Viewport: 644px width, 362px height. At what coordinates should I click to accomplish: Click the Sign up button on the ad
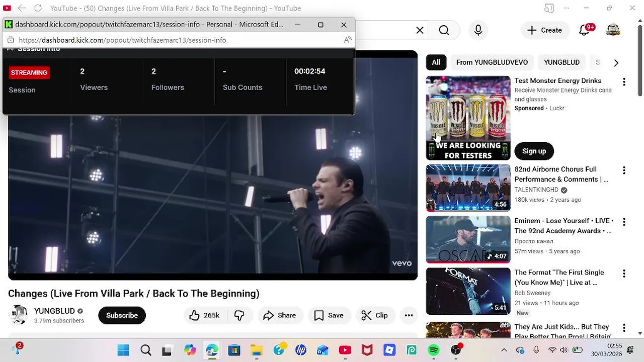(534, 151)
